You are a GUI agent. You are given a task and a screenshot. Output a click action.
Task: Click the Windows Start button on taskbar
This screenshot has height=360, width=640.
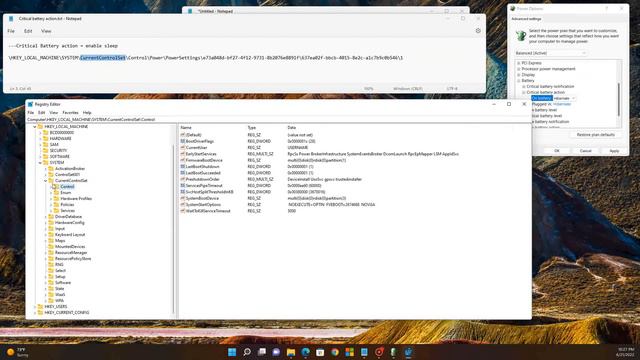click(x=232, y=352)
